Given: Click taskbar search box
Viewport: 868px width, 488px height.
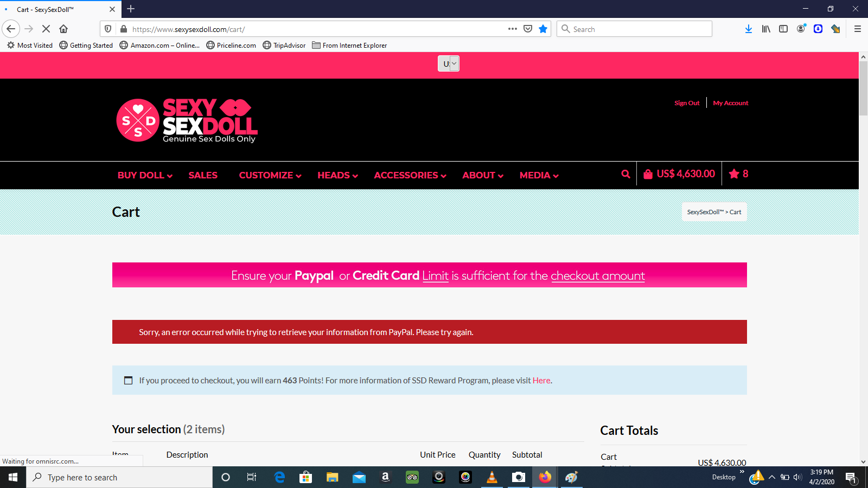Looking at the screenshot, I should click(119, 477).
